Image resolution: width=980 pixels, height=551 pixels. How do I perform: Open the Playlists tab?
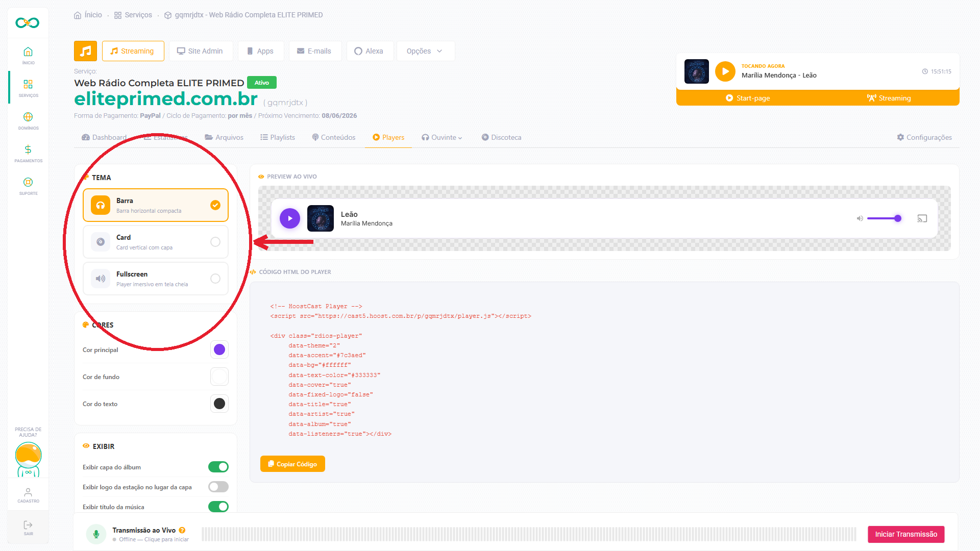click(278, 137)
